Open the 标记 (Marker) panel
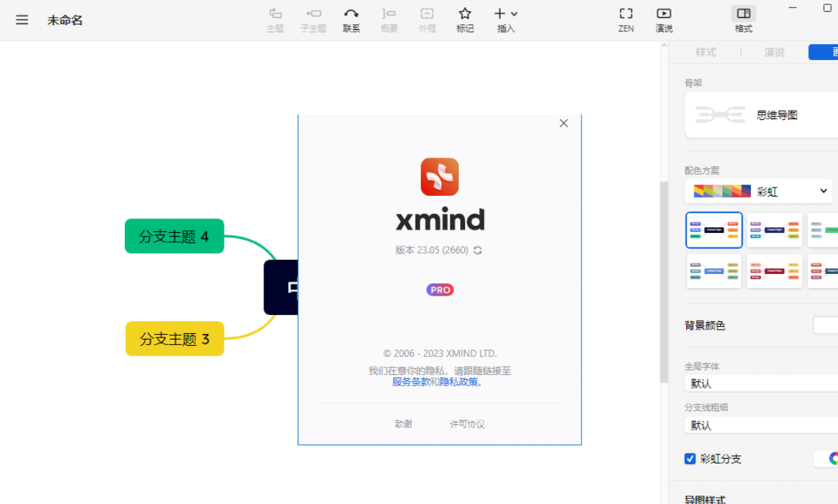This screenshot has width=838, height=504. point(464,20)
